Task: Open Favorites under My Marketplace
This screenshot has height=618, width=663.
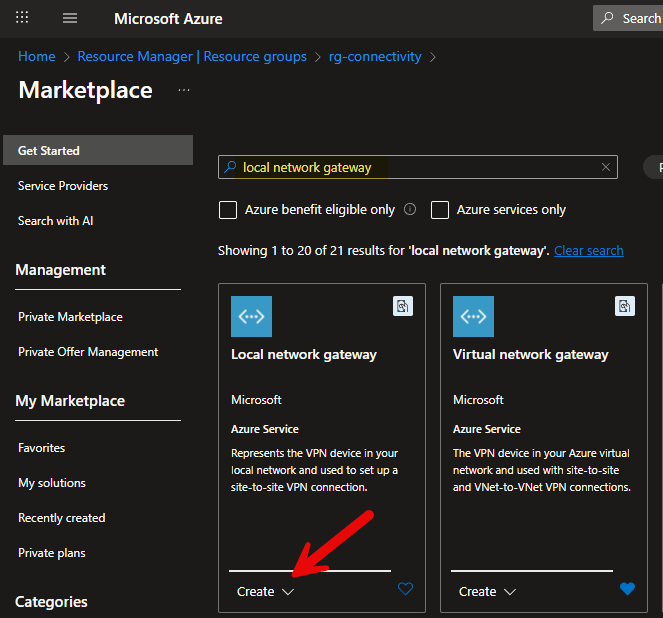Action: click(41, 448)
